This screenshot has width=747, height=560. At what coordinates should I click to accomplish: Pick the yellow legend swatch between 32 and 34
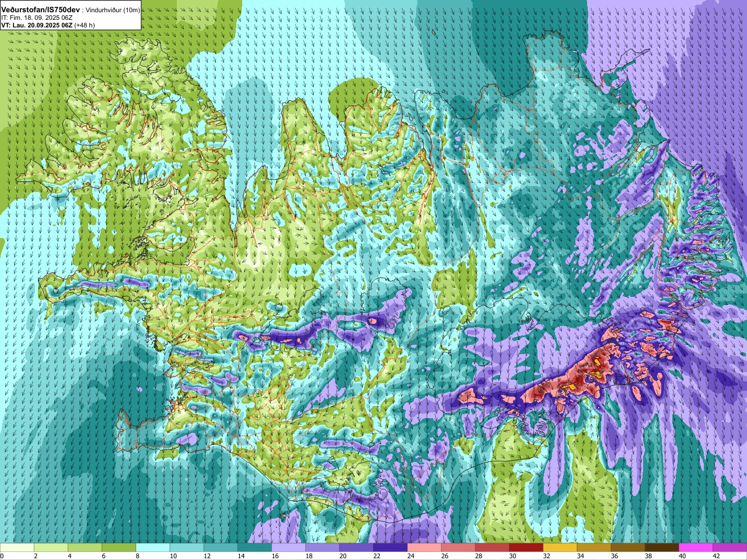pos(560,548)
